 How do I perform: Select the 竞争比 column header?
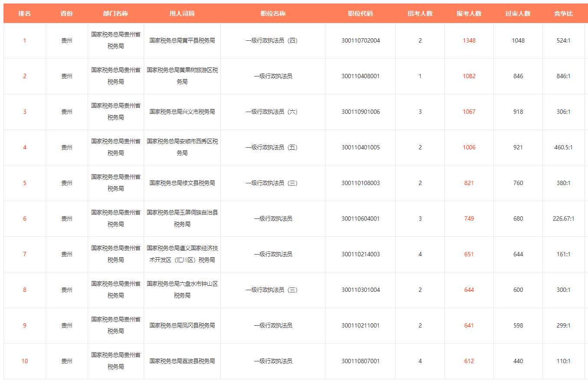tap(563, 13)
